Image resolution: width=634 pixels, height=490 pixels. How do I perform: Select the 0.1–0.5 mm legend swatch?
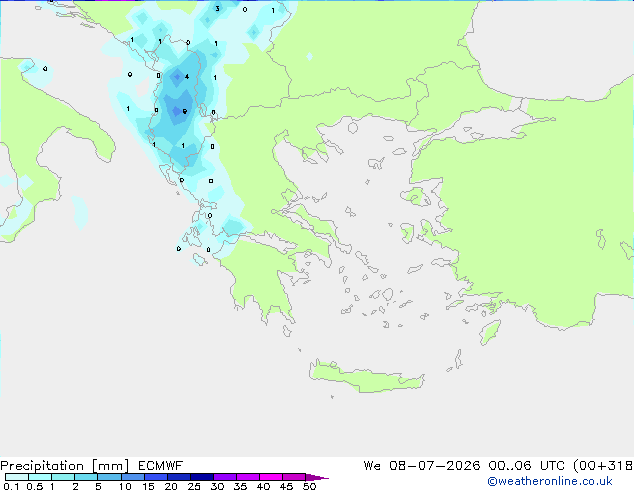point(17,477)
